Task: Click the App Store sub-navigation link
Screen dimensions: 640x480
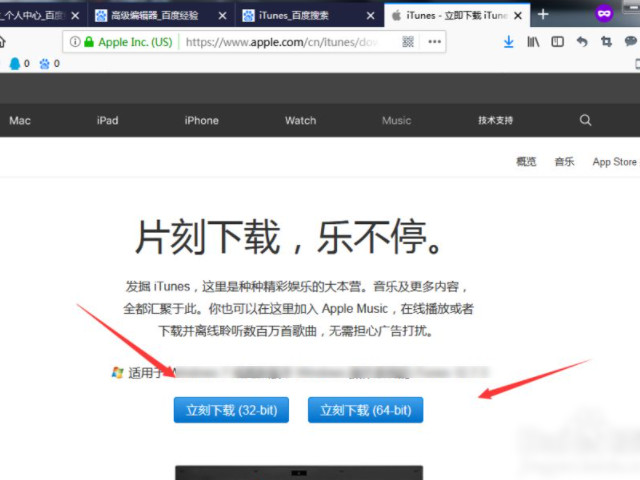Action: pyautogui.click(x=615, y=162)
